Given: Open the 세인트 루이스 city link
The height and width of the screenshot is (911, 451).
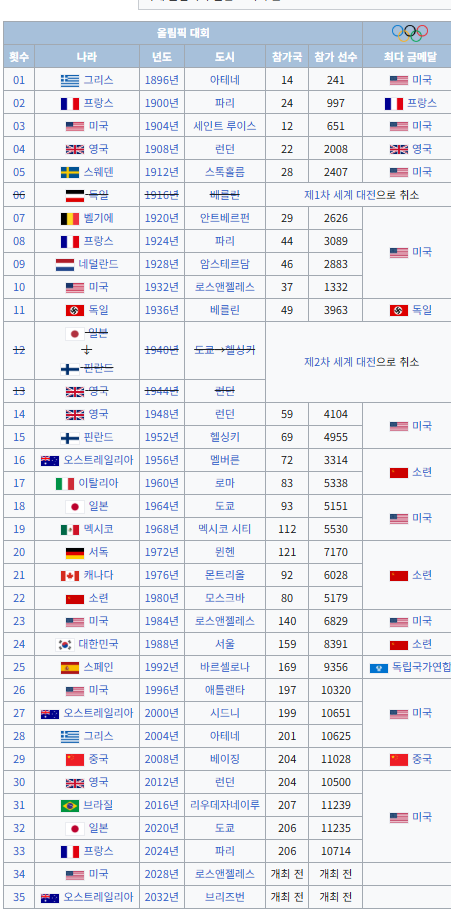Looking at the screenshot, I should tap(225, 126).
